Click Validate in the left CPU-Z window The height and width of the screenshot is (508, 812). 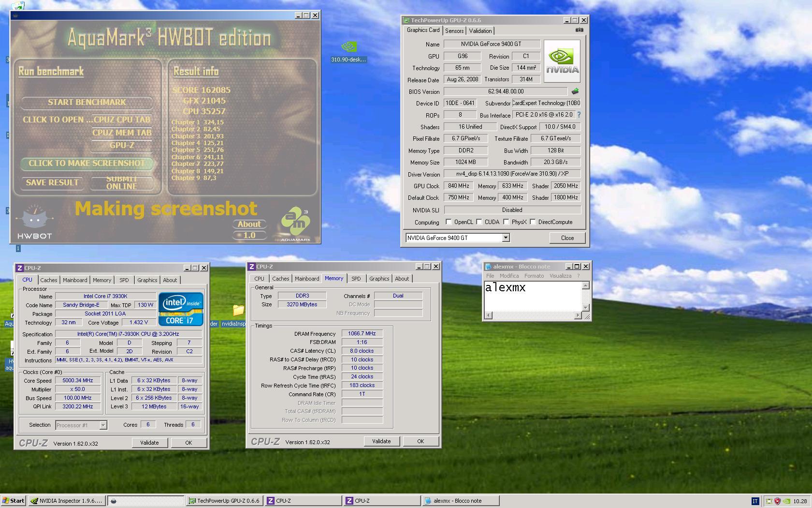(x=149, y=443)
